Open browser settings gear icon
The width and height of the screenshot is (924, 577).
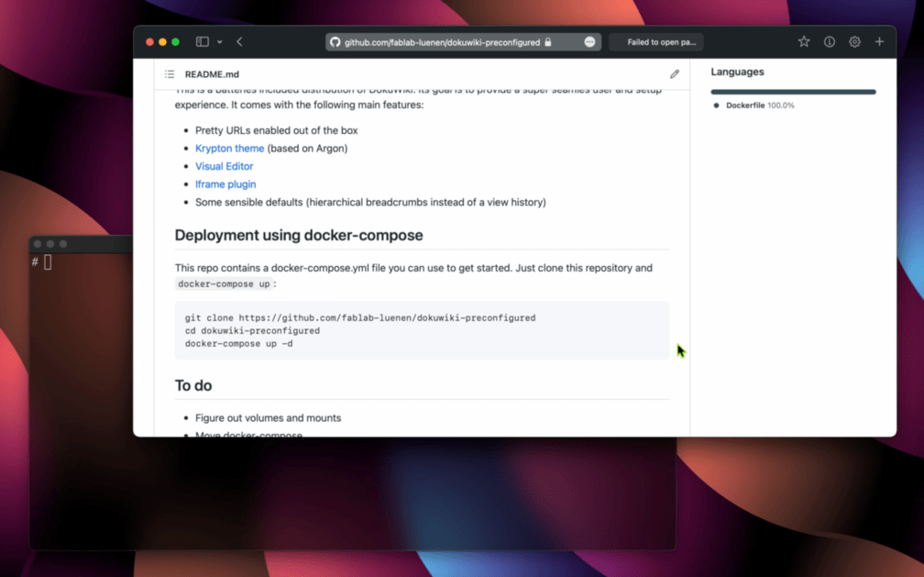(854, 42)
